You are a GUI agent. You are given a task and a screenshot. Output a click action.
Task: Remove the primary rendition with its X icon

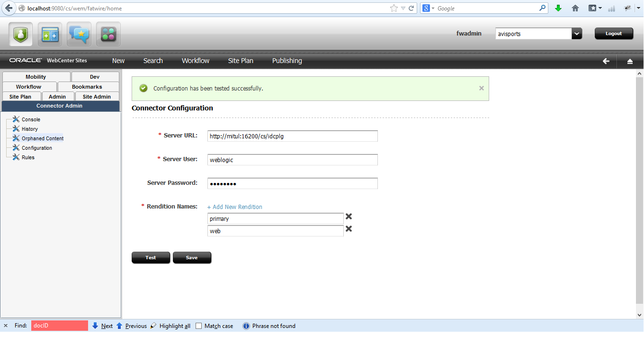pos(349,216)
